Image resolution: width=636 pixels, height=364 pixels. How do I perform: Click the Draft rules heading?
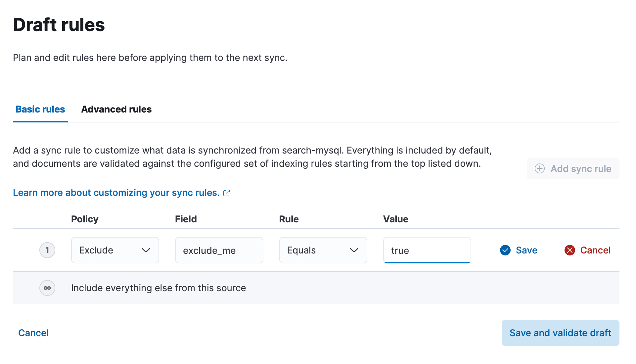point(59,25)
